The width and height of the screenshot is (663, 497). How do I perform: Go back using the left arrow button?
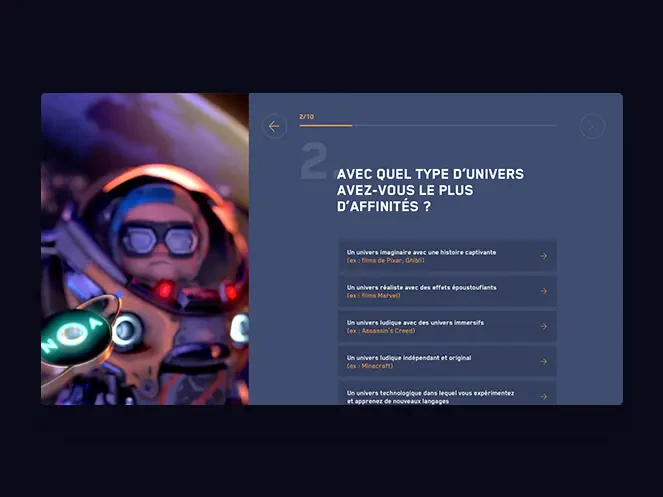pyautogui.click(x=274, y=126)
